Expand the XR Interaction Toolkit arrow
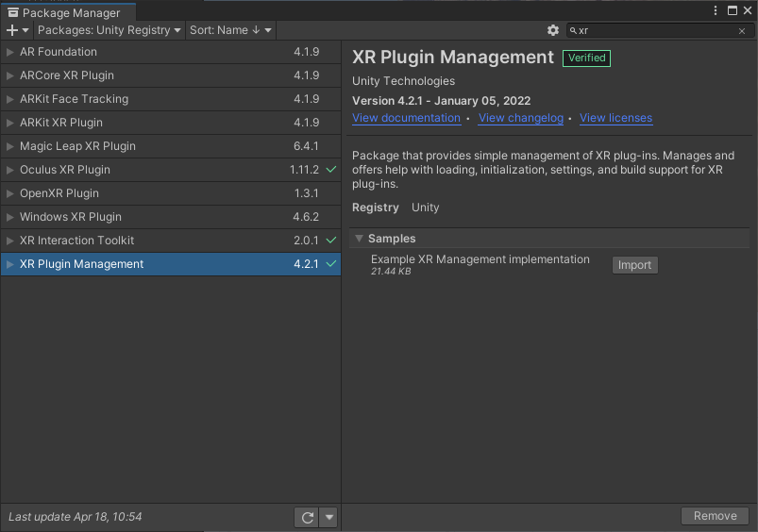The width and height of the screenshot is (758, 532). [9, 241]
